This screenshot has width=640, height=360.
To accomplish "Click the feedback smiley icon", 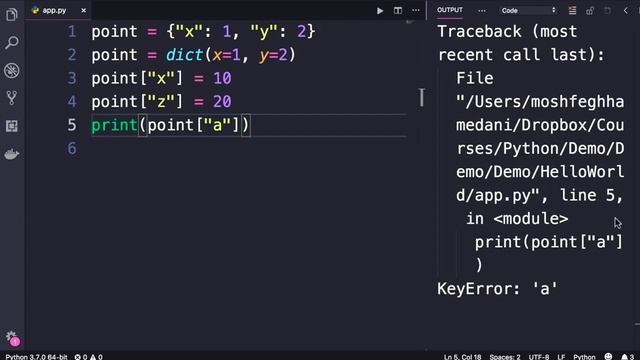I will coord(608,356).
